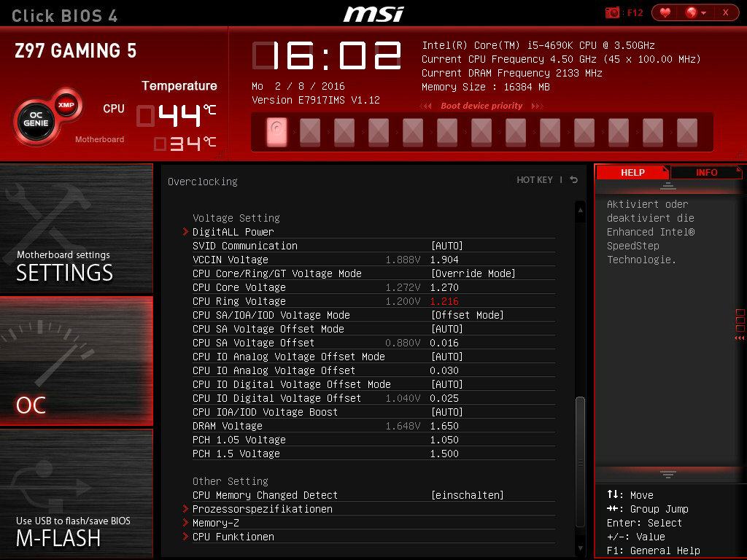
Task: Open the OC section
Action: [x=76, y=361]
